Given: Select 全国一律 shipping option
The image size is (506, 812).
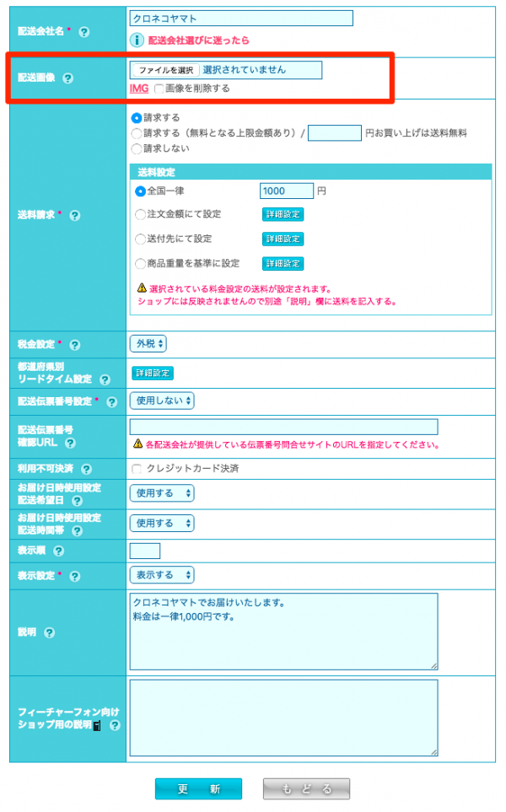Looking at the screenshot, I should 140,191.
